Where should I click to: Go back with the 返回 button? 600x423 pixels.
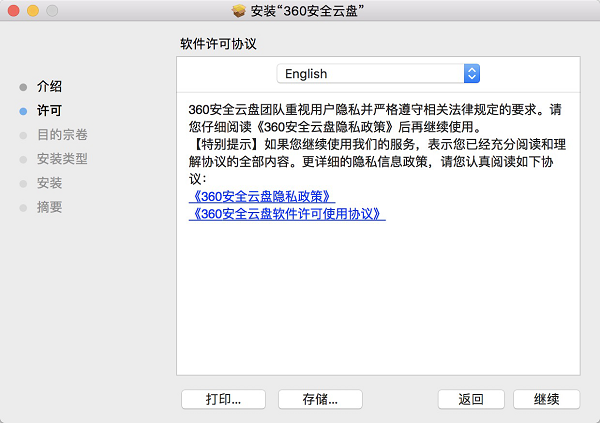pyautogui.click(x=471, y=399)
